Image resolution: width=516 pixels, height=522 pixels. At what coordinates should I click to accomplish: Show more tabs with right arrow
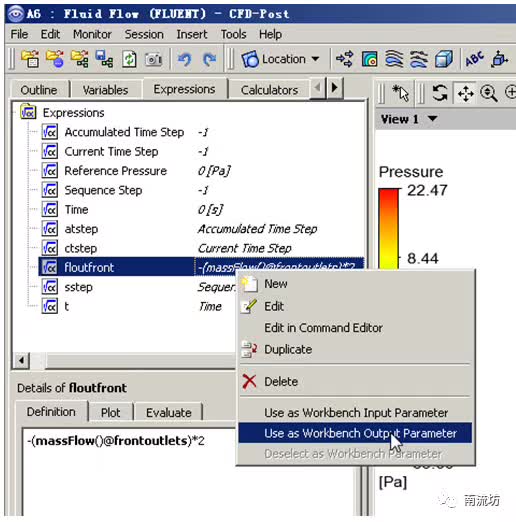pyautogui.click(x=335, y=88)
